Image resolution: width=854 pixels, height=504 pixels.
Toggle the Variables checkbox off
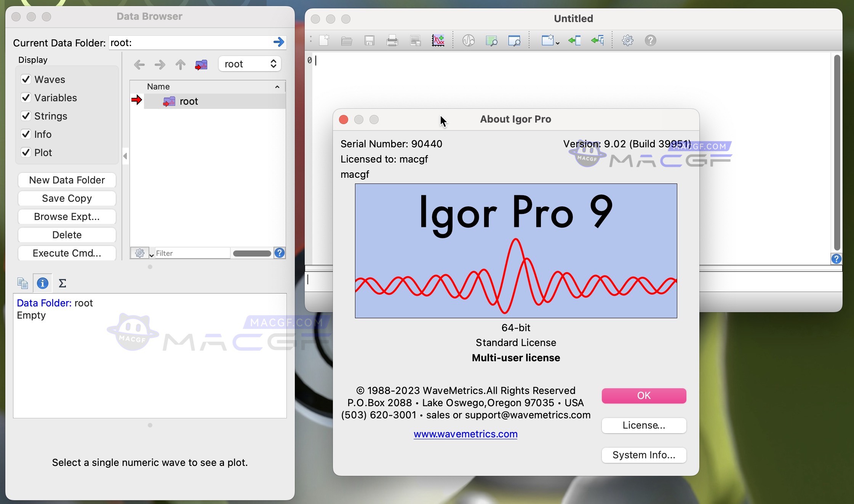26,97
